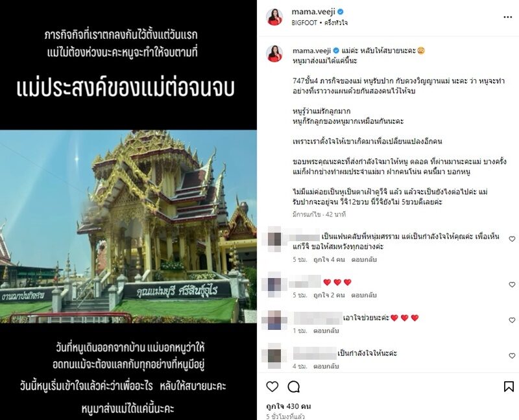Open the three-dot more options menu

click(x=507, y=17)
